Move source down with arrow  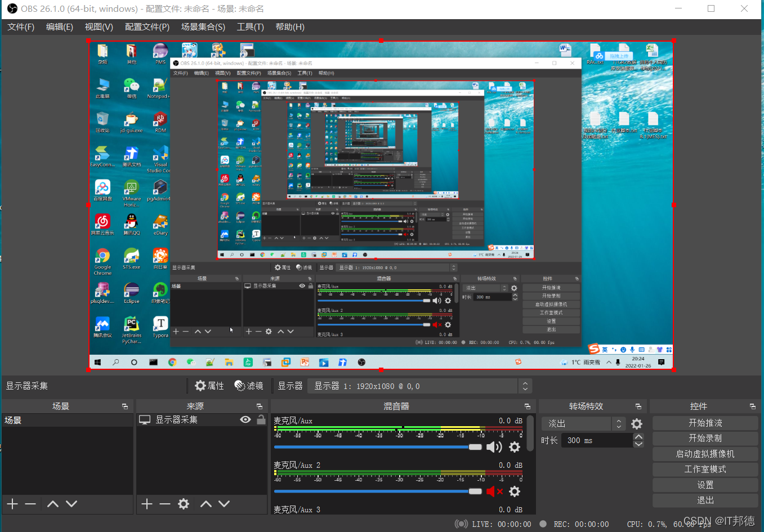click(x=224, y=504)
